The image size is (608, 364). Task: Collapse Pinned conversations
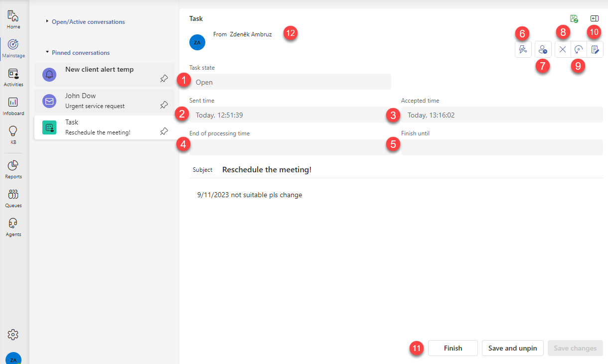click(77, 53)
